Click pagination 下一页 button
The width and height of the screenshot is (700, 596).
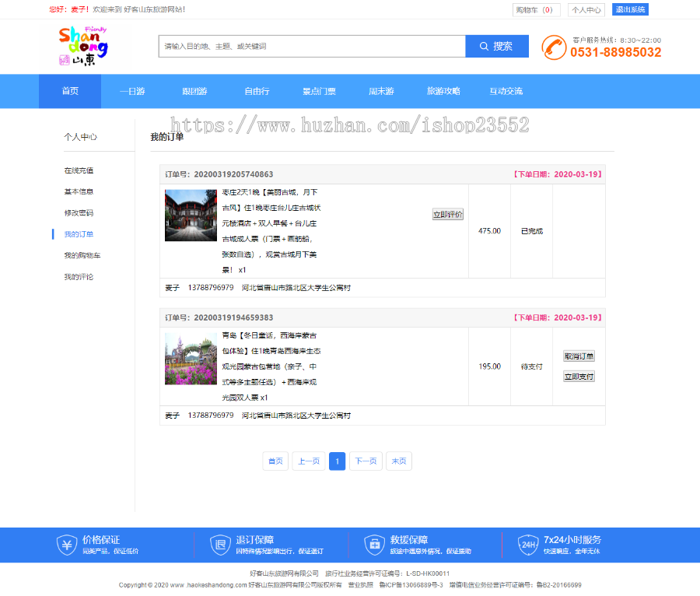pyautogui.click(x=366, y=461)
